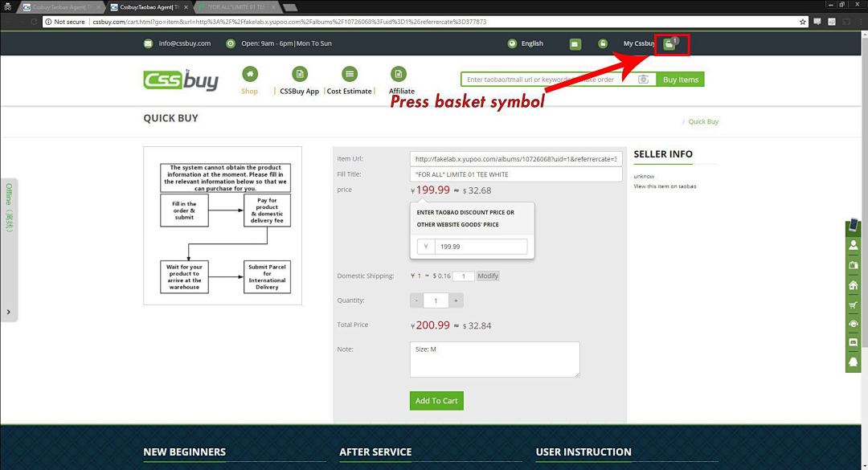Click the Note text area with Size: M
Viewport: 868px width, 470px height.
point(495,360)
